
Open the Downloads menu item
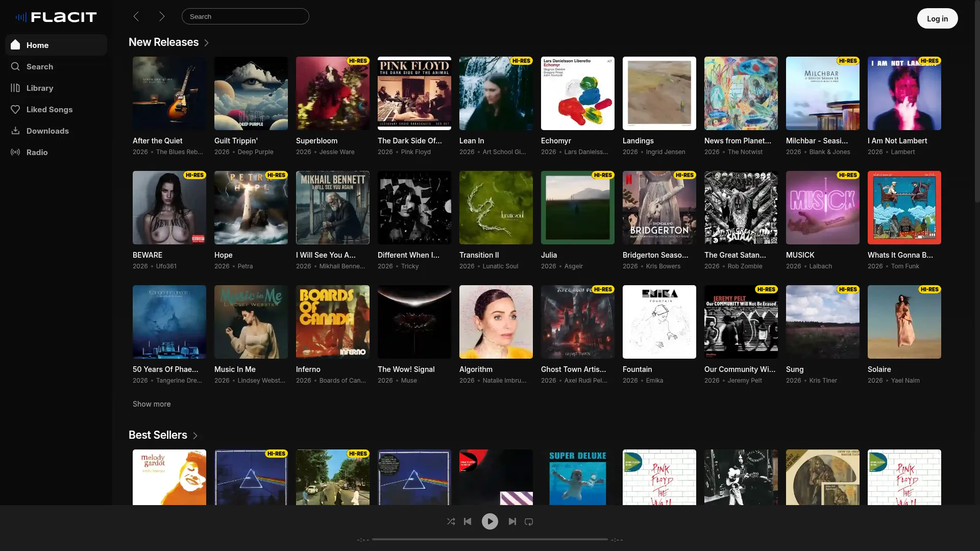(x=56, y=131)
